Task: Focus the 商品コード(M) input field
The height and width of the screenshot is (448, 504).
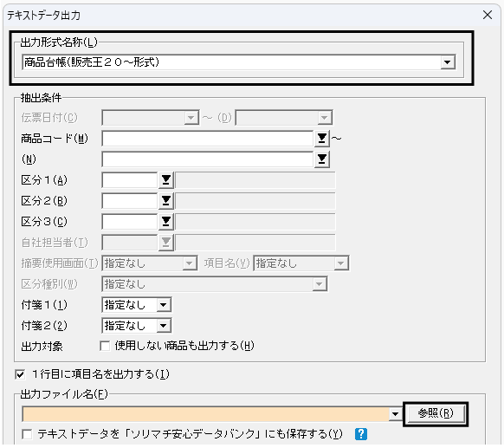Action: click(x=208, y=139)
